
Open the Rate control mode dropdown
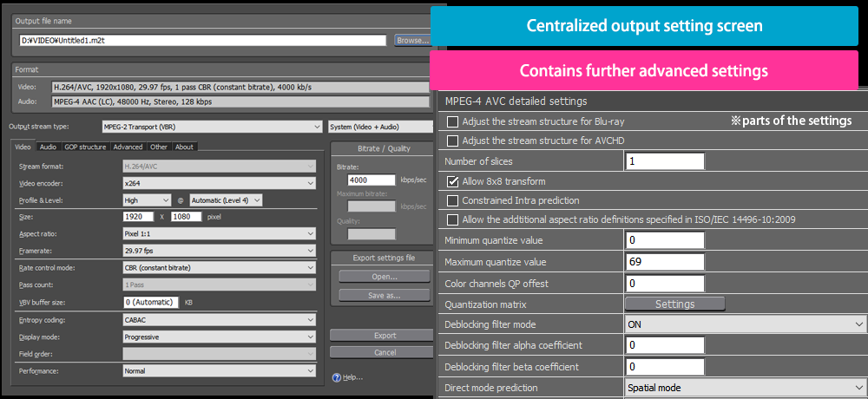pyautogui.click(x=220, y=268)
